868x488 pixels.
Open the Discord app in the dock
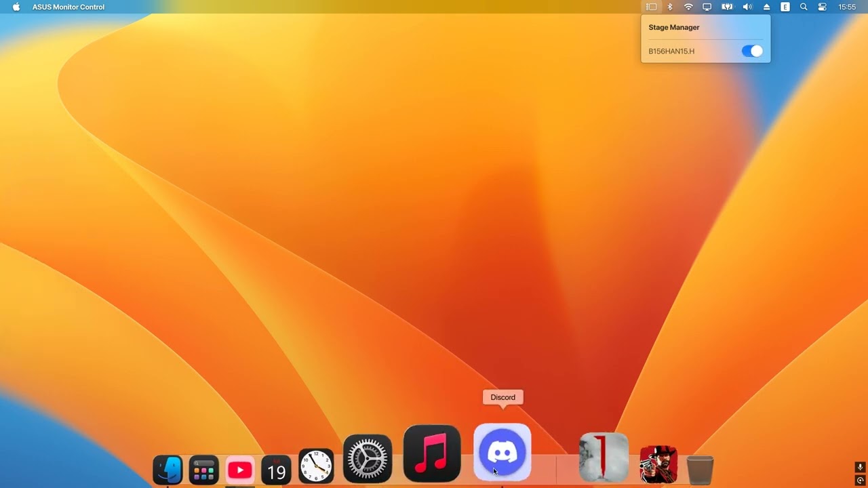pyautogui.click(x=502, y=452)
